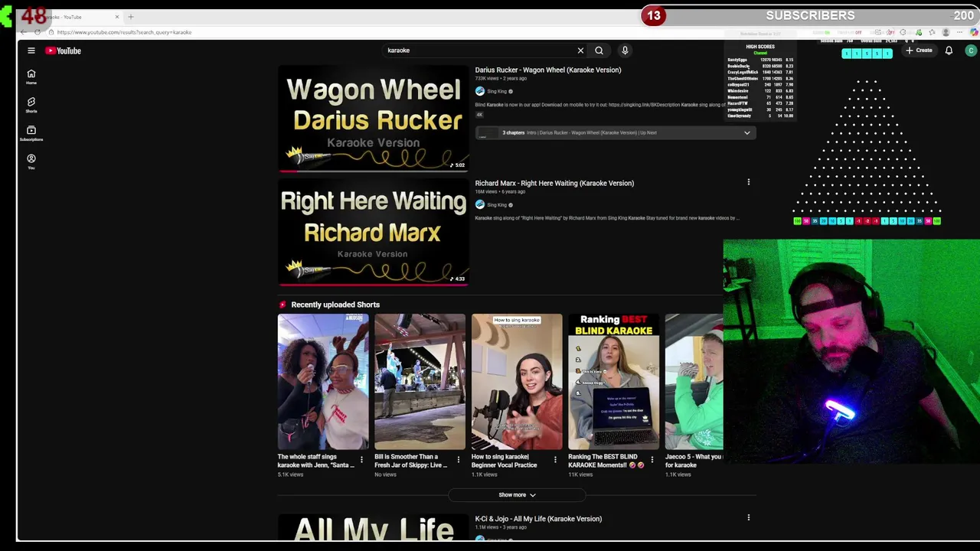Open the Wagon Wheel video thumbnail

point(373,119)
